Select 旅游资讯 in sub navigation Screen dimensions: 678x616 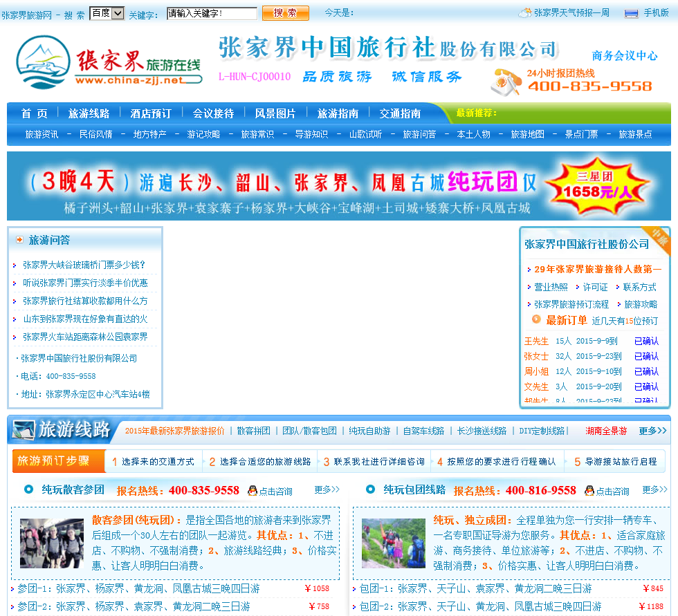pyautogui.click(x=42, y=134)
